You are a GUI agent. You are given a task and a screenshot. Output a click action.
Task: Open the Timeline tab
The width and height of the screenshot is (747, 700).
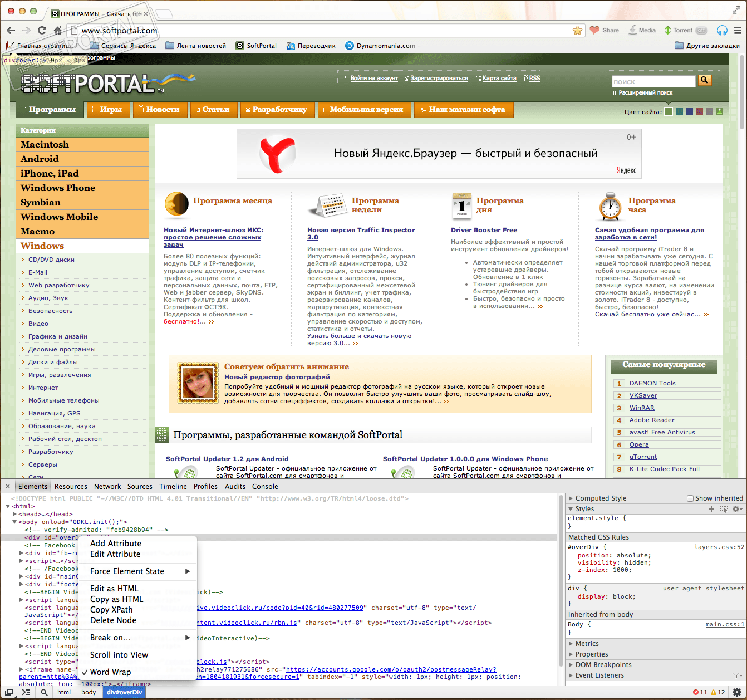click(x=173, y=487)
